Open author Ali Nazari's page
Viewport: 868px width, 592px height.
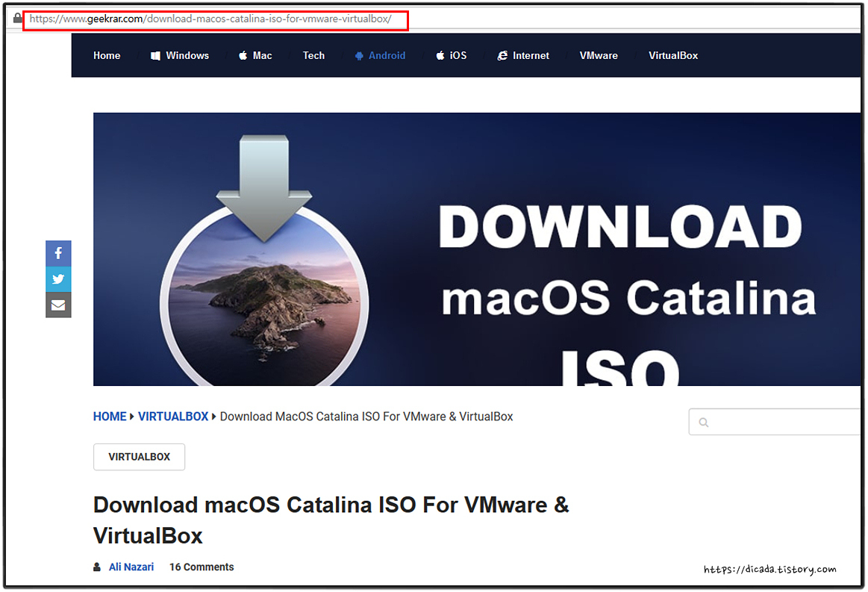(131, 567)
